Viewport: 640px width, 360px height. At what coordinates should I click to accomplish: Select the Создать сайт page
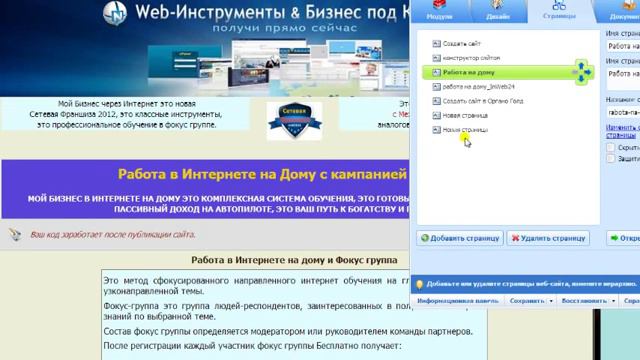462,44
